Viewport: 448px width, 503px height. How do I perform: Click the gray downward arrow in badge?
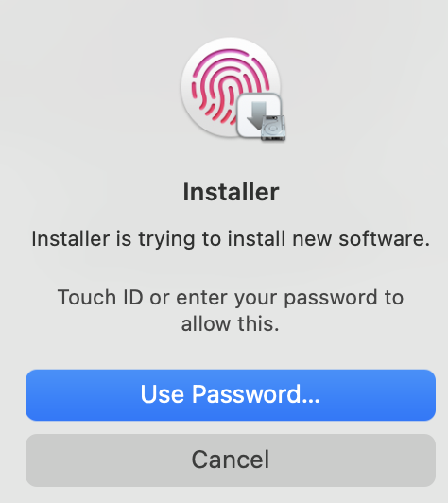click(257, 115)
